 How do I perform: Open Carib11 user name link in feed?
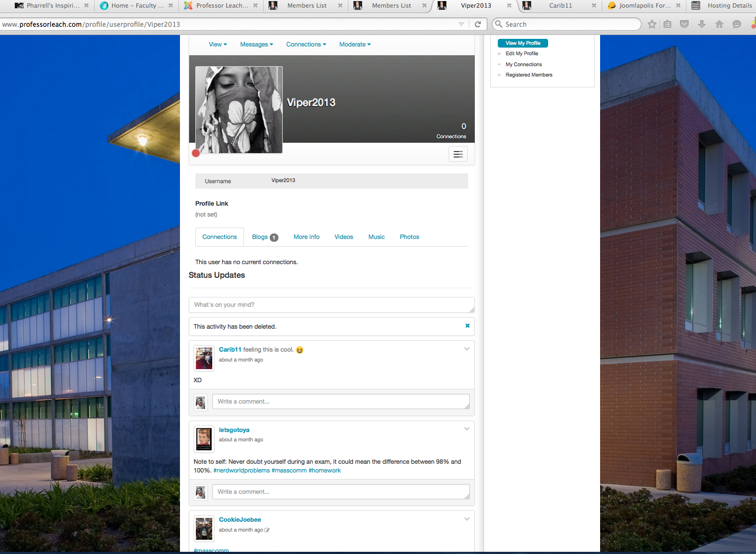point(230,349)
